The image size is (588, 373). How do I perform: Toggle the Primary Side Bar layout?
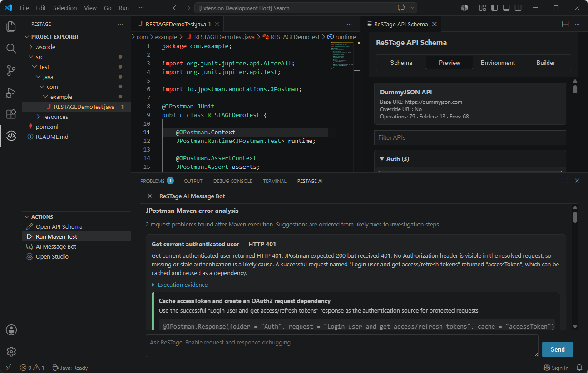click(494, 8)
